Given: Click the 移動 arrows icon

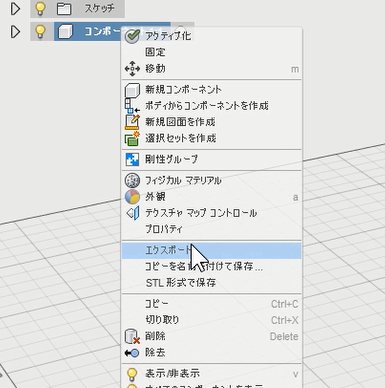Looking at the screenshot, I should [x=132, y=69].
